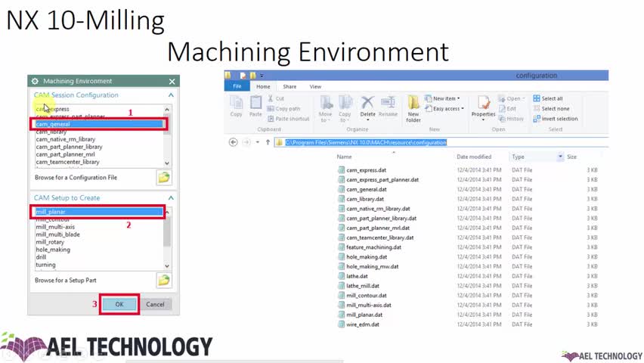Click the Explorer Back arrow button

coord(233,142)
